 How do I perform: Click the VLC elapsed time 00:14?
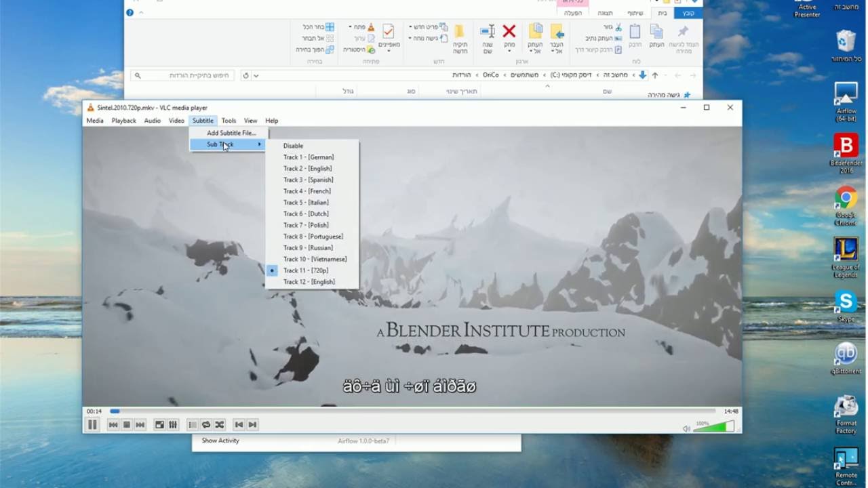[94, 411]
